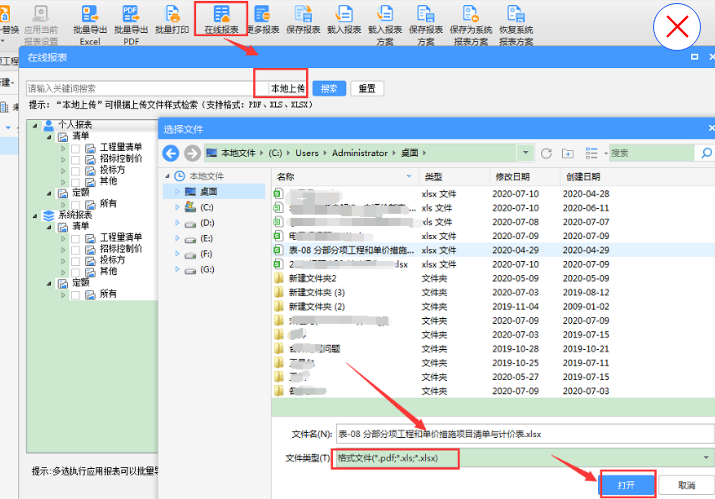Collapse the 系统报表 tree node
The image size is (715, 499).
point(35,215)
